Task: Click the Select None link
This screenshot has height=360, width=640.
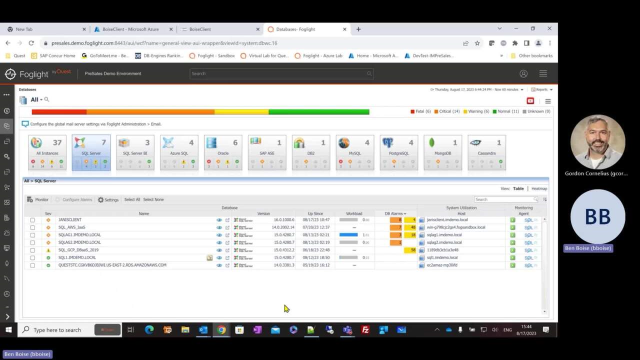Action: pos(153,200)
